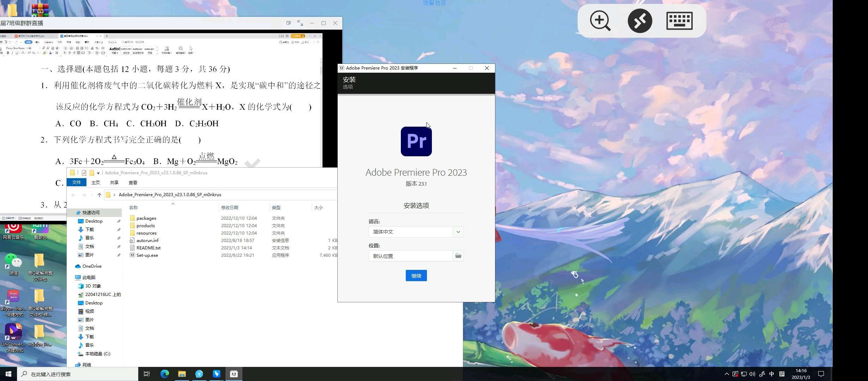Click the fullscreen expand icon in 群直播 window
The image size is (868, 381).
300,23
